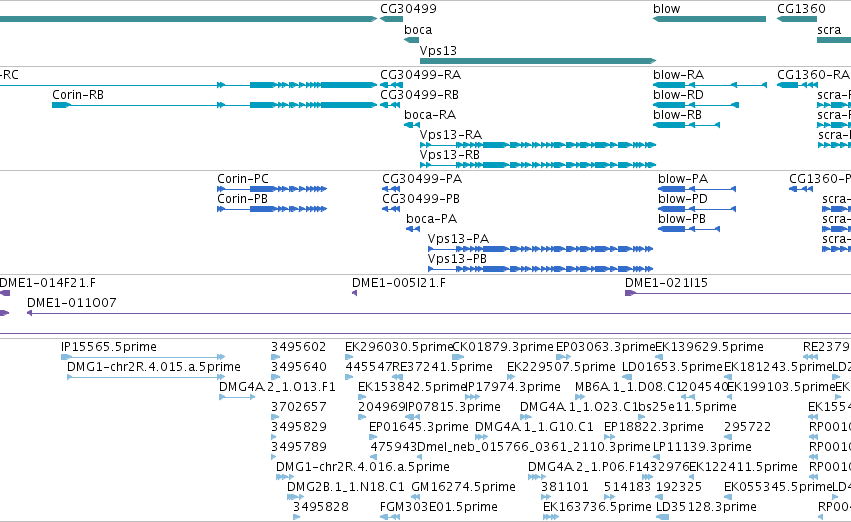Select the LP11139.3prime EST label
This screenshot has height=522, width=851.
point(702,447)
